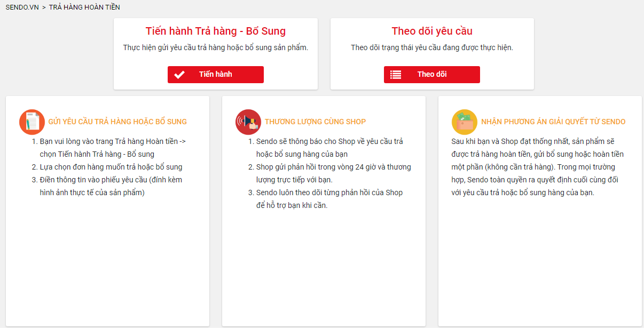Select the clipboard icon above the return request steps
This screenshot has height=329, width=644.
pyautogui.click(x=32, y=122)
